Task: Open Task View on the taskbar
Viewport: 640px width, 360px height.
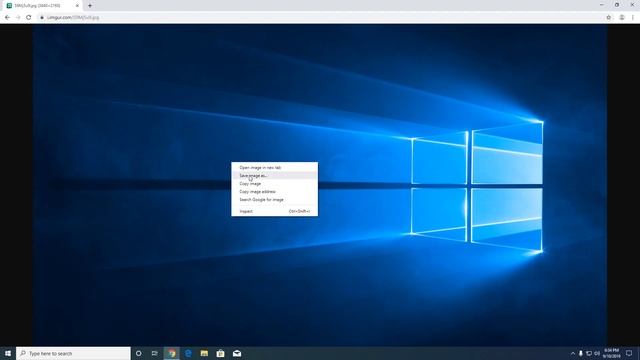Action: click(x=155, y=353)
